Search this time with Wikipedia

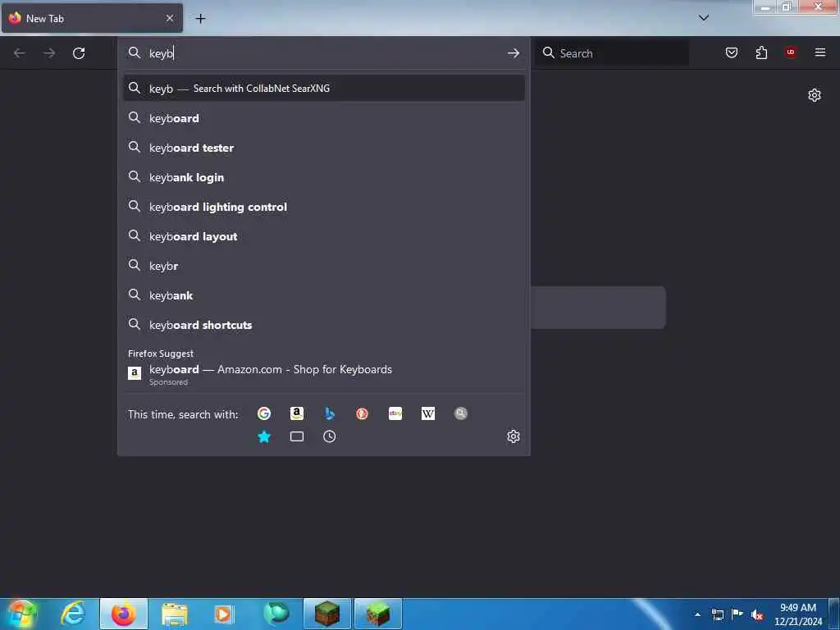[x=428, y=413]
